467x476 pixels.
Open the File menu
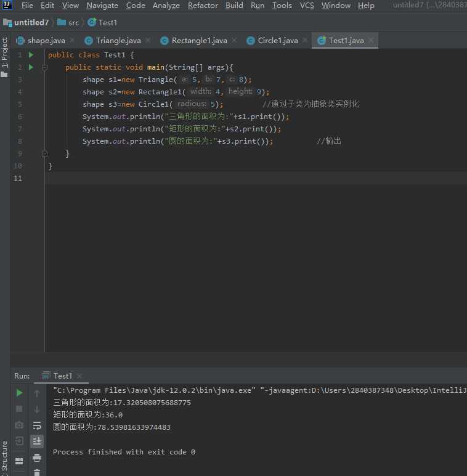point(27,6)
